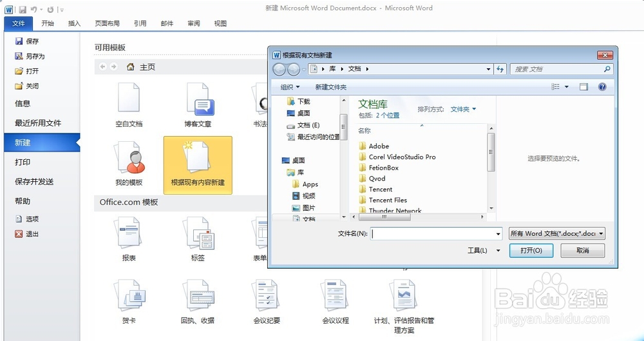Open the 排列方式 文件夹 dropdown
Viewport: 644px width, 341px height.
[463, 109]
